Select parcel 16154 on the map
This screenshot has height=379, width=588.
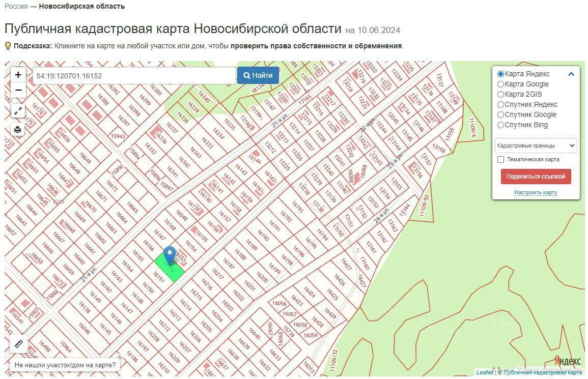191,246
